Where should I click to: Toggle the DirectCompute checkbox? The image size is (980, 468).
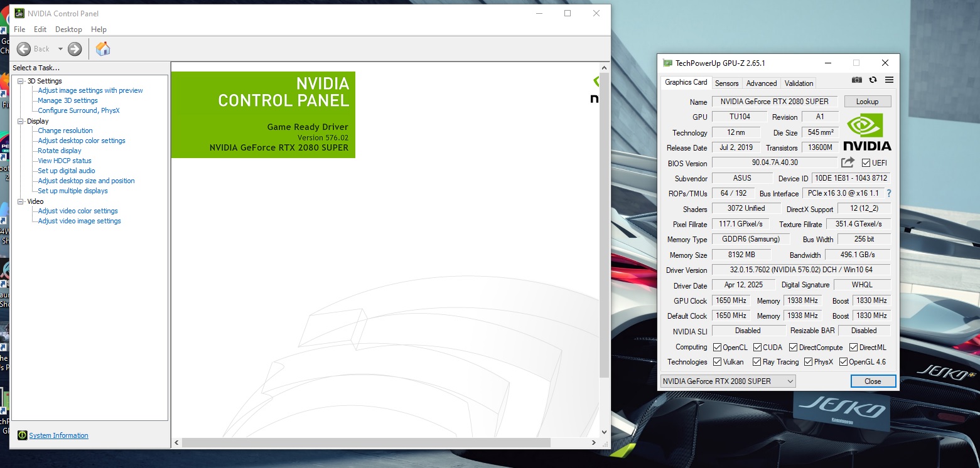[x=793, y=347]
